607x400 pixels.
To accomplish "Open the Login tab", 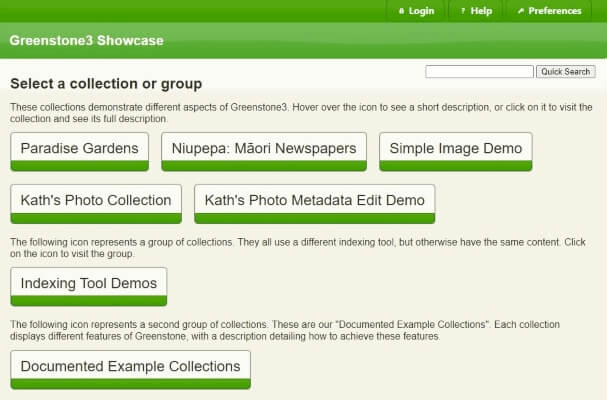I will point(417,11).
